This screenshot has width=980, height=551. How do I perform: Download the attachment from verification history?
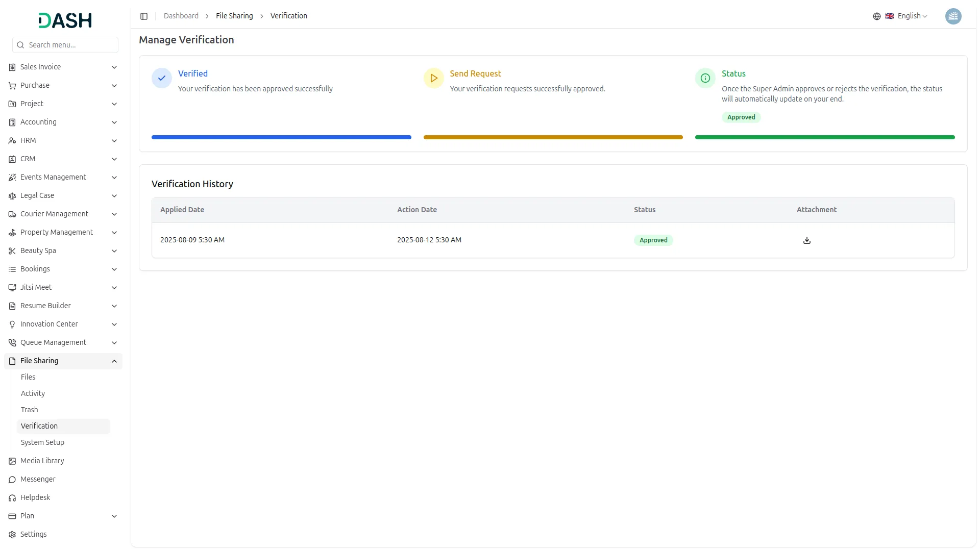pos(806,240)
